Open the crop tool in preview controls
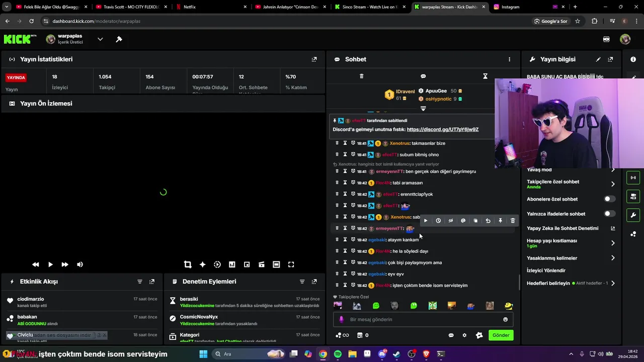This screenshot has height=362, width=644. pyautogui.click(x=188, y=264)
